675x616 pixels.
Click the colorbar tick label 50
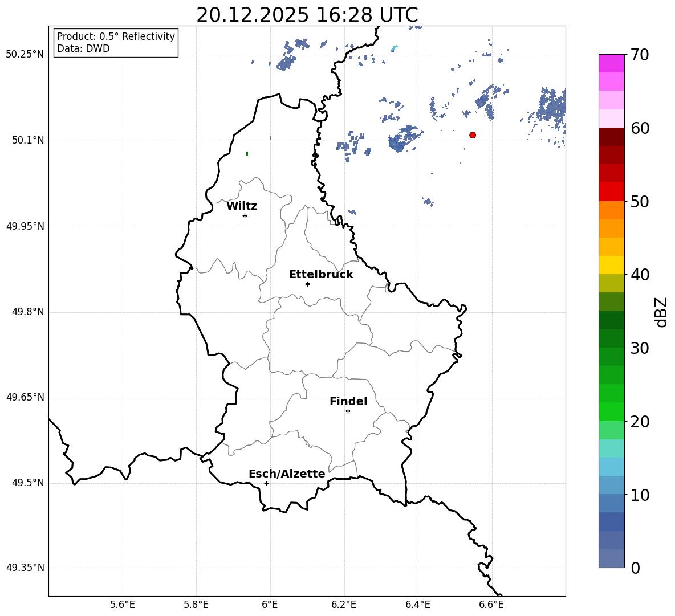coord(640,202)
